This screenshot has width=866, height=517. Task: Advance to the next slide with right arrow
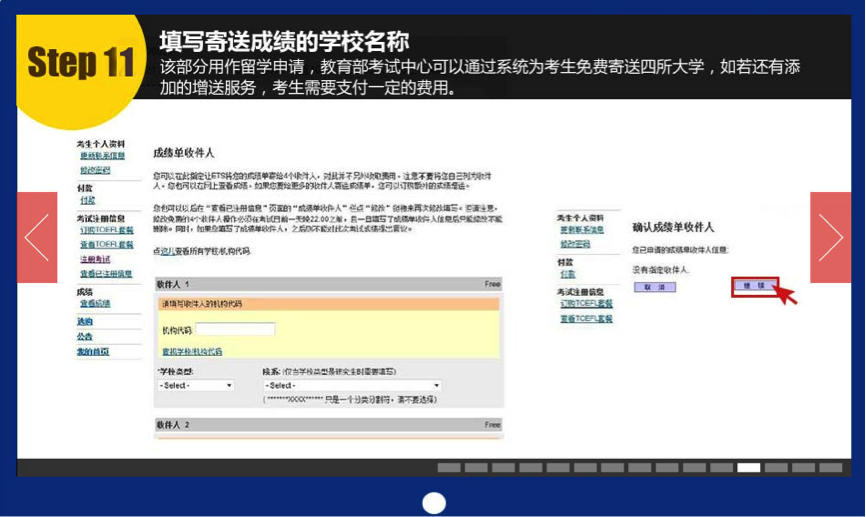click(x=830, y=237)
